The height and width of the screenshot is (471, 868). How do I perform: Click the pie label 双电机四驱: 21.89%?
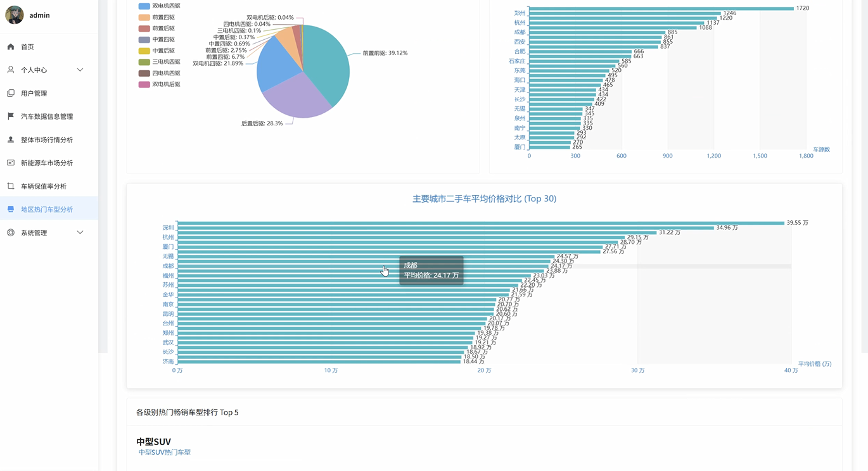click(219, 63)
